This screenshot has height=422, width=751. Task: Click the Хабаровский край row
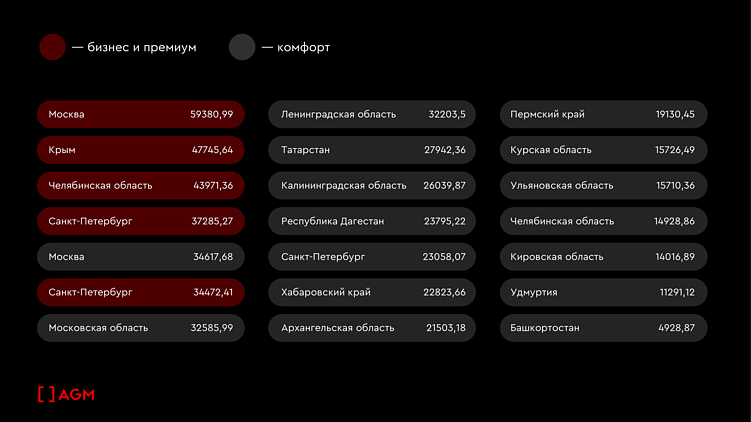click(x=373, y=292)
